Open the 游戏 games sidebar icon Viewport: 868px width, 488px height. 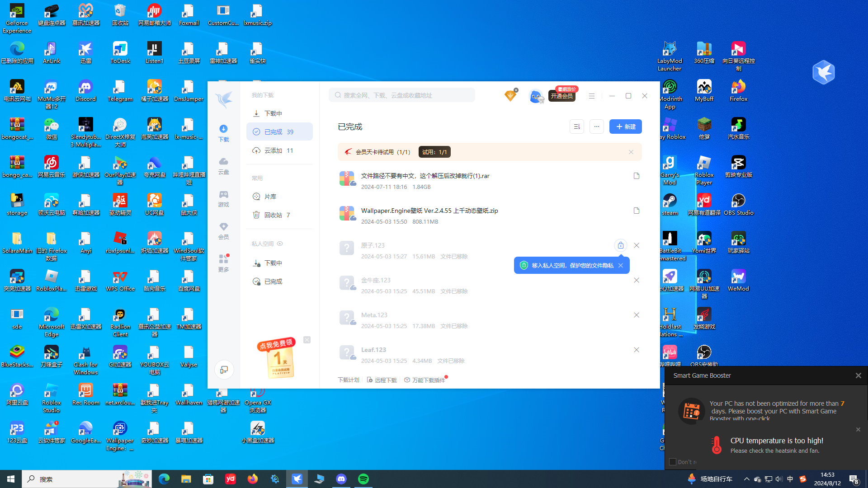223,198
